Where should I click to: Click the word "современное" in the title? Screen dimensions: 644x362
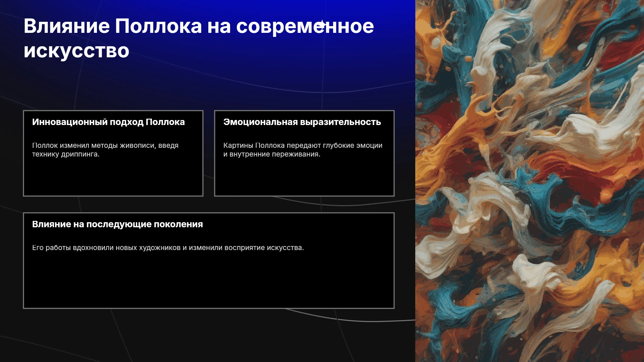click(305, 26)
